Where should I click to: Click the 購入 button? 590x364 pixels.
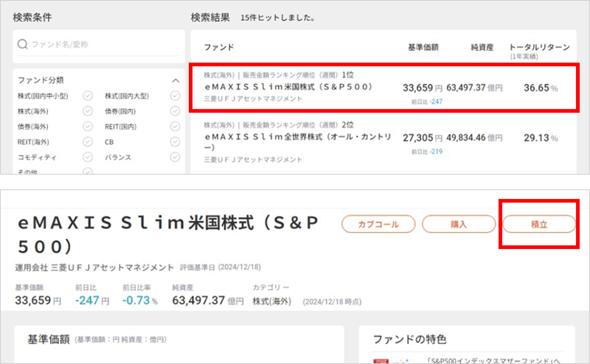pos(458,224)
